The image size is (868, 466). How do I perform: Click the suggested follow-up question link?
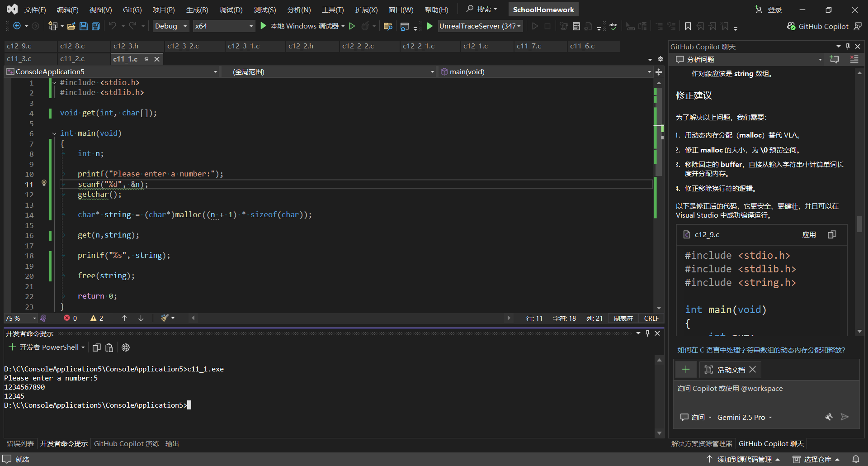click(761, 350)
